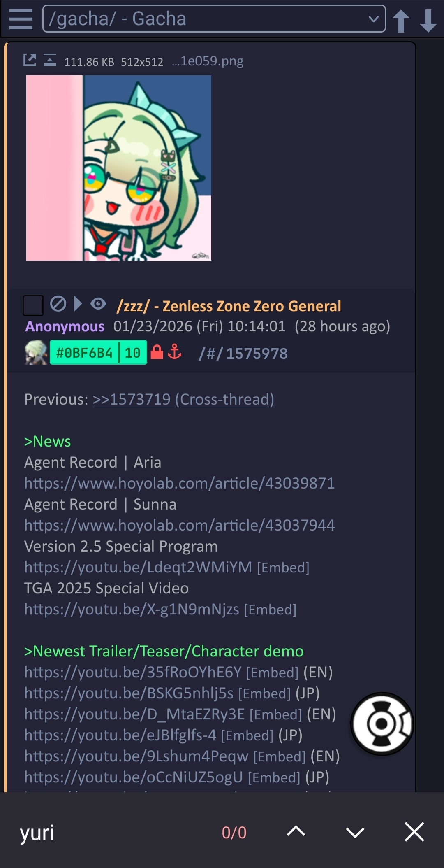The height and width of the screenshot is (868, 444).
Task: Open post number 1575978 link
Action: [x=257, y=354]
